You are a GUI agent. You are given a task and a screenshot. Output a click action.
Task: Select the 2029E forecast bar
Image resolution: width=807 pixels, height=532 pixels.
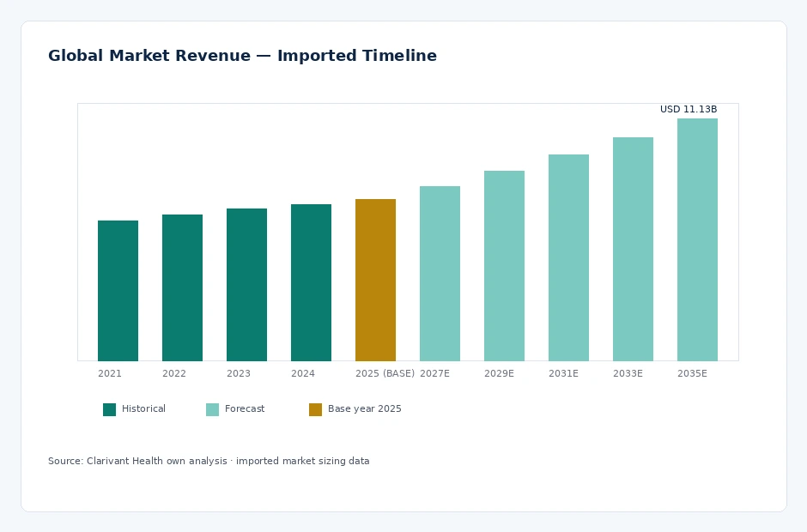pyautogui.click(x=504, y=266)
